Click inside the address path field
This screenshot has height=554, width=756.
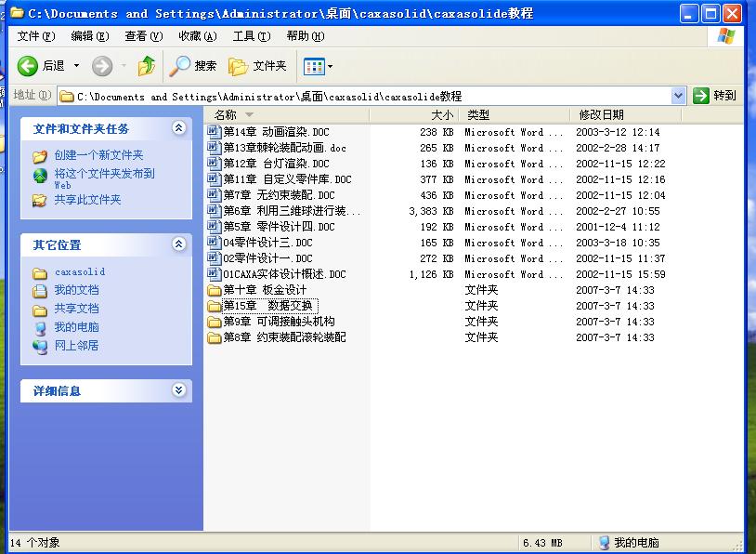[x=364, y=96]
